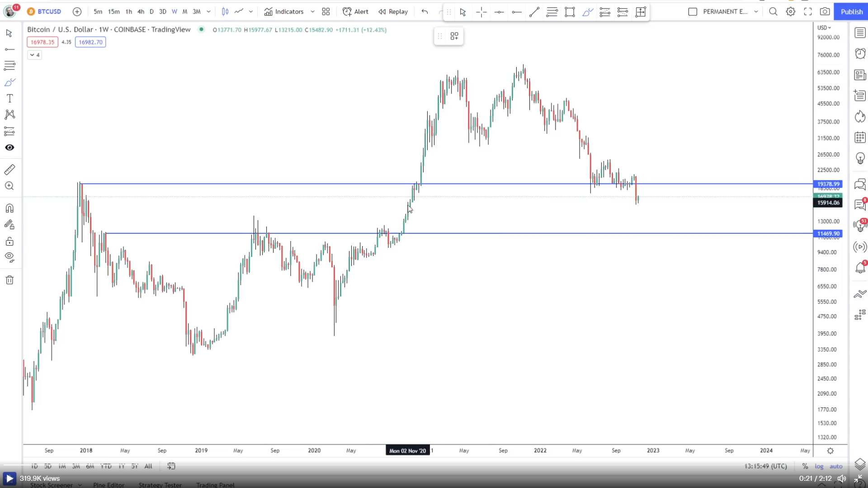Open the Watchlist panel icon
The width and height of the screenshot is (868, 488).
(860, 33)
